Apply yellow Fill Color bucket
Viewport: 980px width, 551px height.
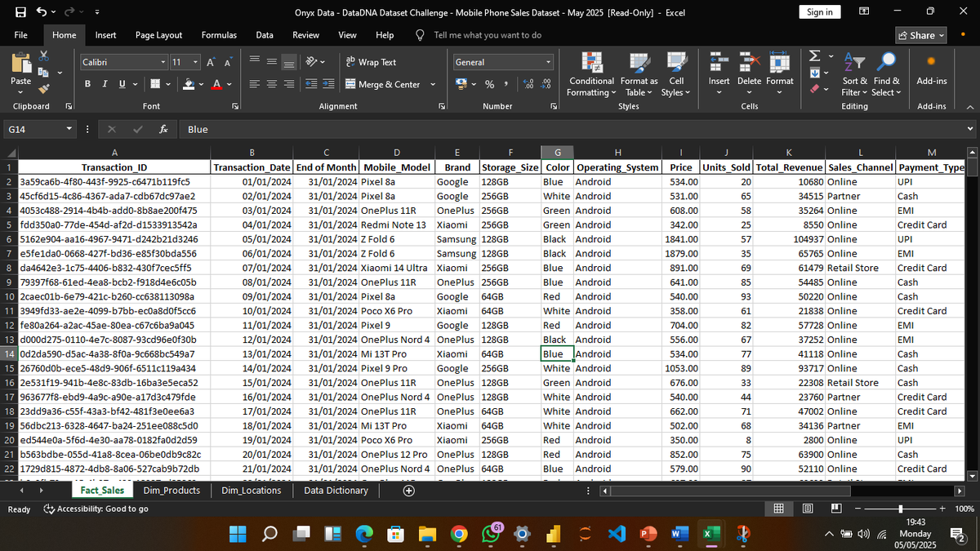pyautogui.click(x=188, y=84)
